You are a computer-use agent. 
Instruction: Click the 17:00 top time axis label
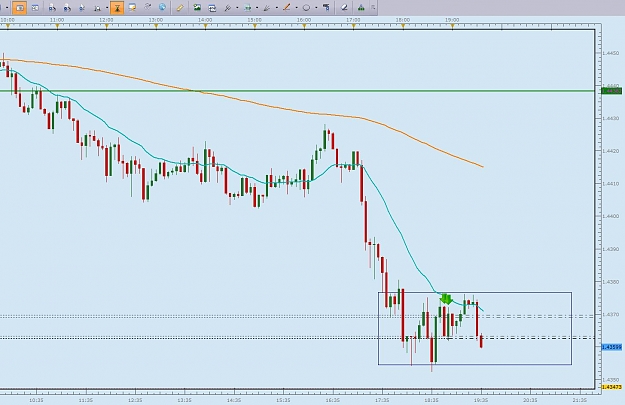[353, 20]
